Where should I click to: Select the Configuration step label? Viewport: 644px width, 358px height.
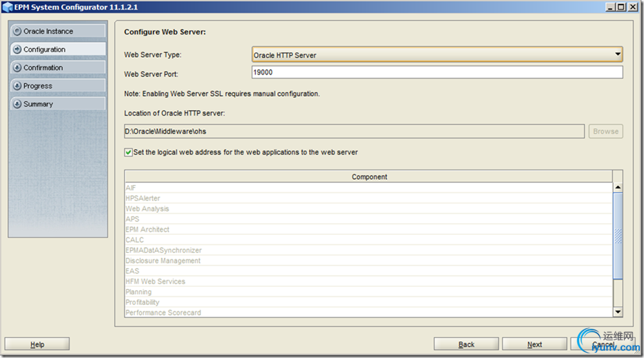click(44, 49)
